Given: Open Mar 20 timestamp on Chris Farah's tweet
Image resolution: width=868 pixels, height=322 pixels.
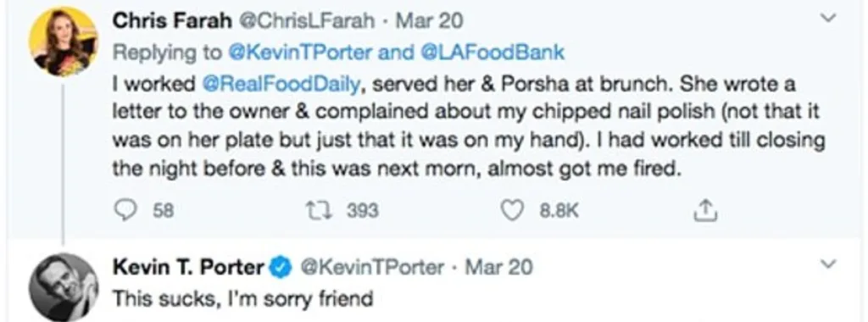Looking at the screenshot, I should coord(430,21).
